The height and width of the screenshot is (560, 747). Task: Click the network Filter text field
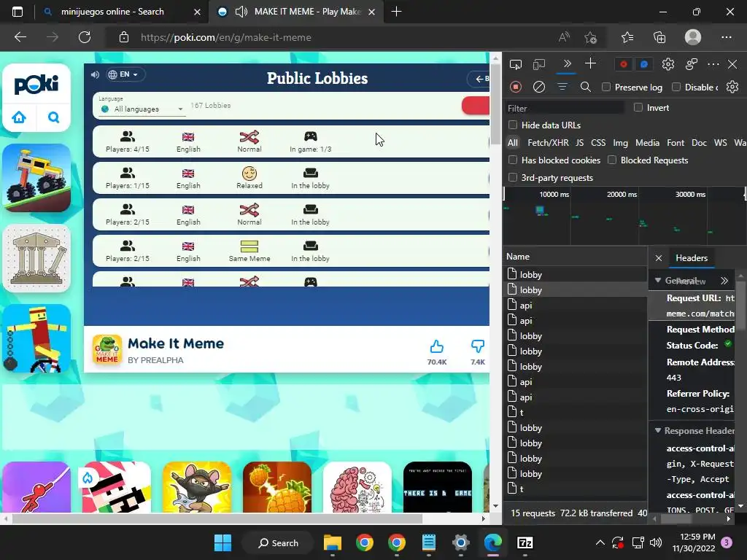[565, 108]
